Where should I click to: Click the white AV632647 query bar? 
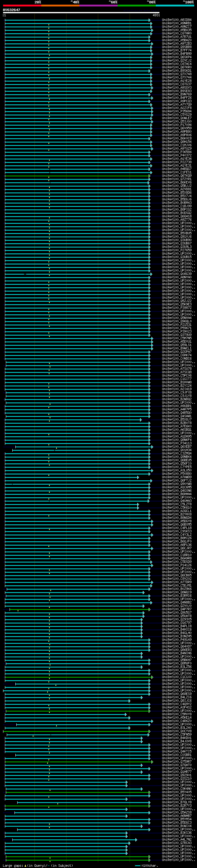click(x=81, y=13)
